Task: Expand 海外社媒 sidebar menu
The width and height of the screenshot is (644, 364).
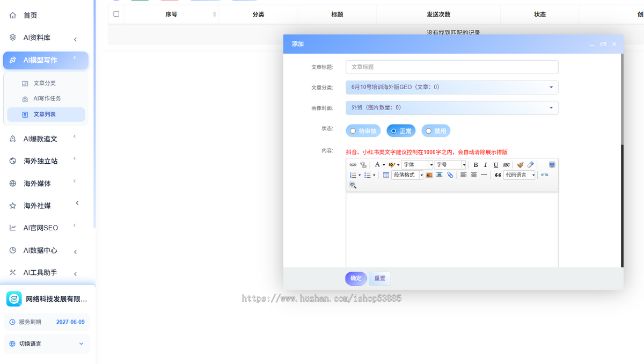Action: coord(46,206)
